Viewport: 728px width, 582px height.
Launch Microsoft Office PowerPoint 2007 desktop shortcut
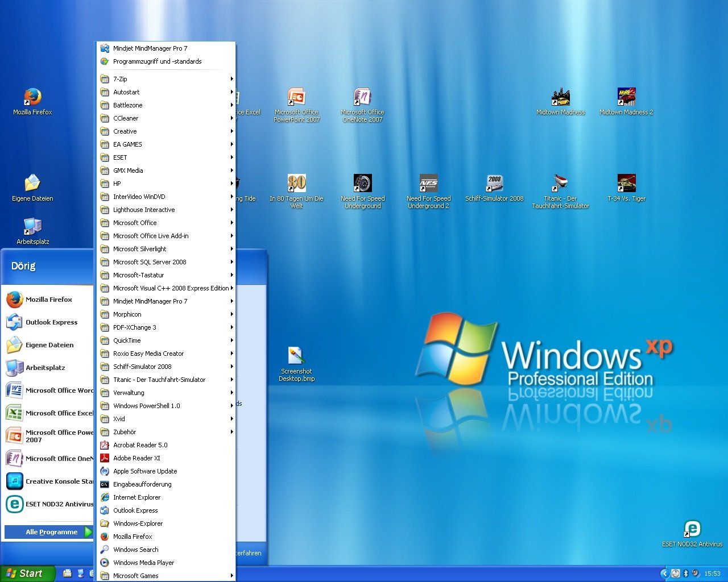pos(296,105)
